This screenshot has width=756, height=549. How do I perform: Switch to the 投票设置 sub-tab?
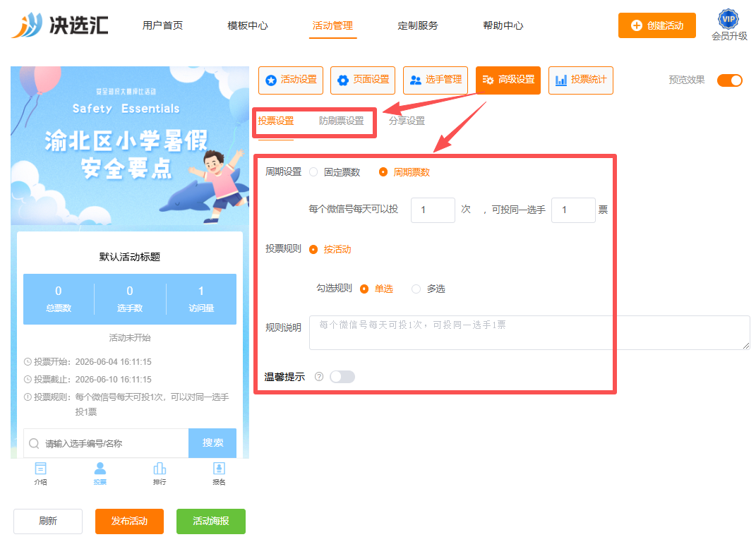pyautogui.click(x=276, y=121)
